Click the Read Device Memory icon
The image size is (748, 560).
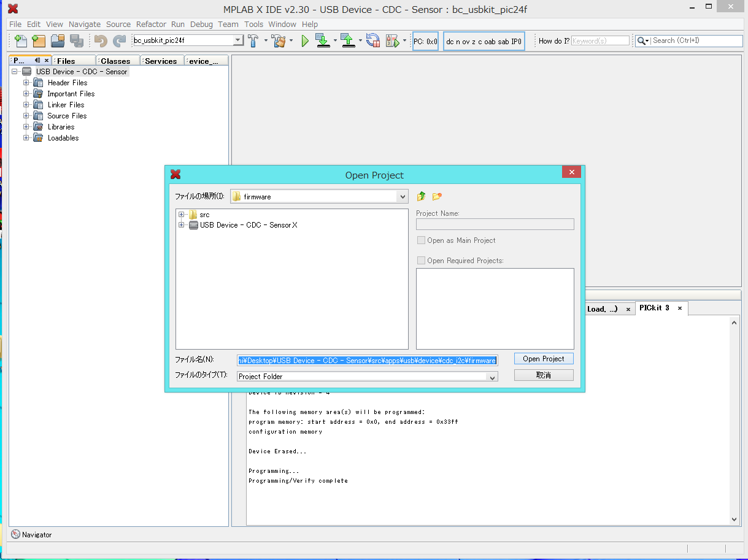pyautogui.click(x=348, y=41)
